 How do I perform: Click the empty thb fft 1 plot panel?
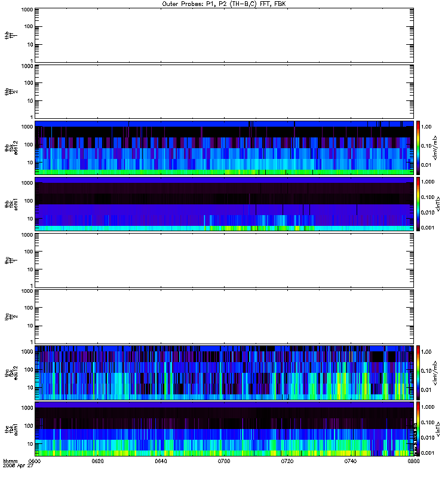click(224, 35)
